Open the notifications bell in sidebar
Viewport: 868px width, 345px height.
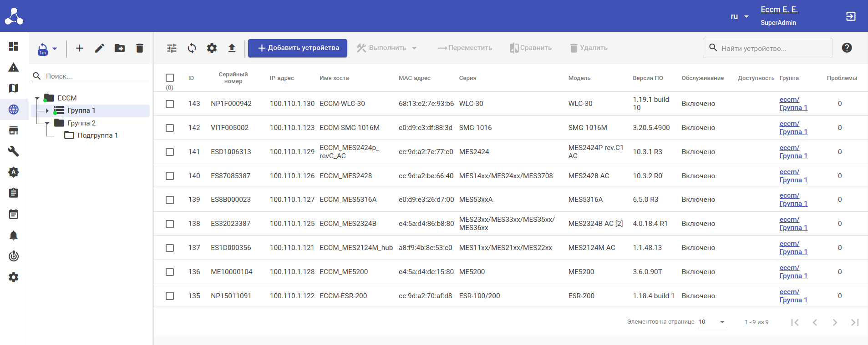14,235
